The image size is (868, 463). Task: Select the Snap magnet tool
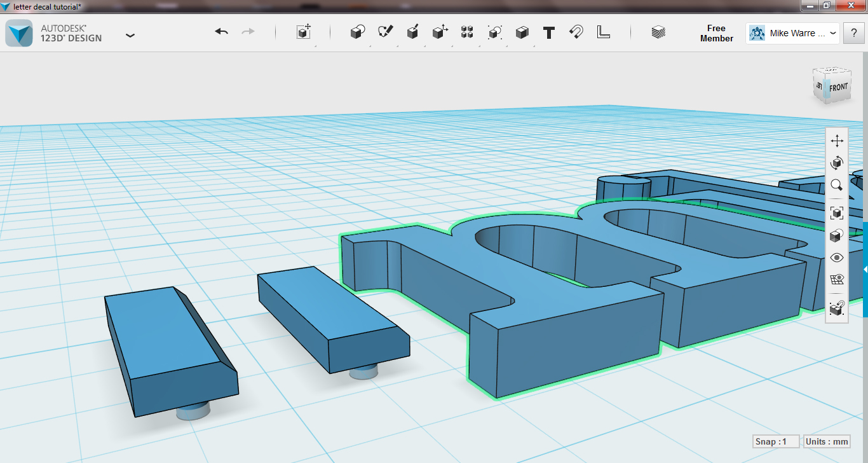click(576, 32)
